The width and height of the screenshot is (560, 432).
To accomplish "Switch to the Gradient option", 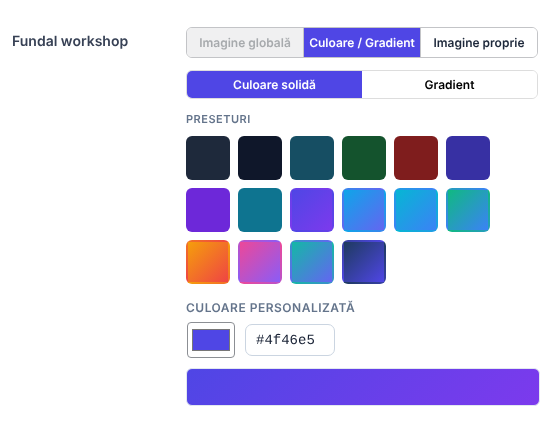I will [449, 85].
